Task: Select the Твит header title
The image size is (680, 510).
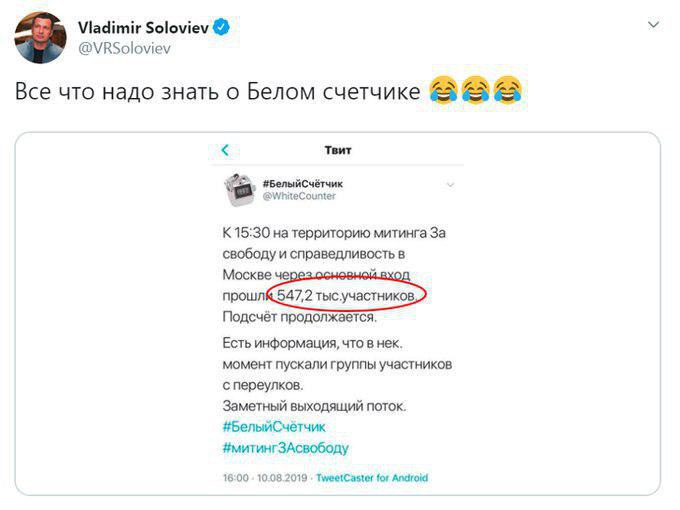Action: point(338,151)
